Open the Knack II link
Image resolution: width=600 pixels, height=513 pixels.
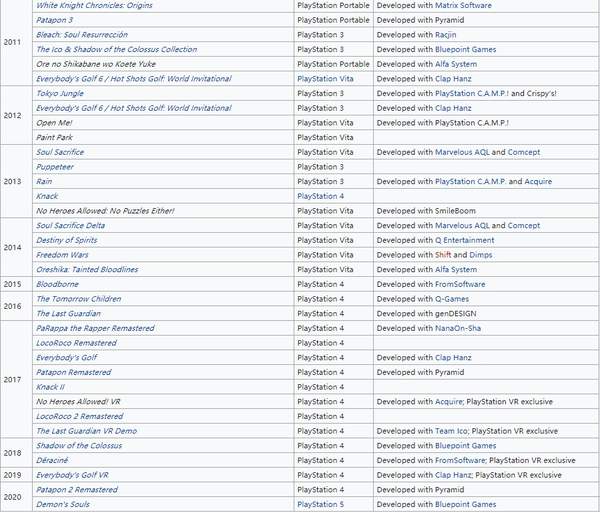coord(50,387)
